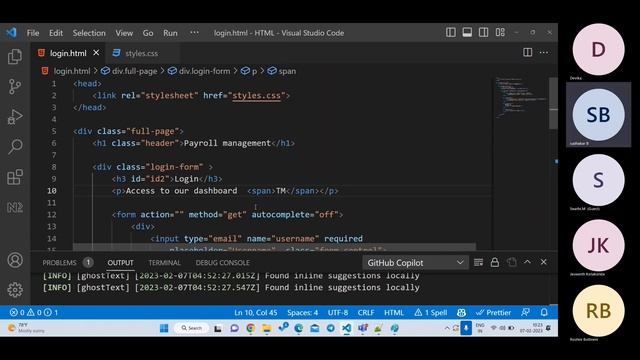Open the Manage gear icon
The image size is (640, 360).
tap(15, 290)
